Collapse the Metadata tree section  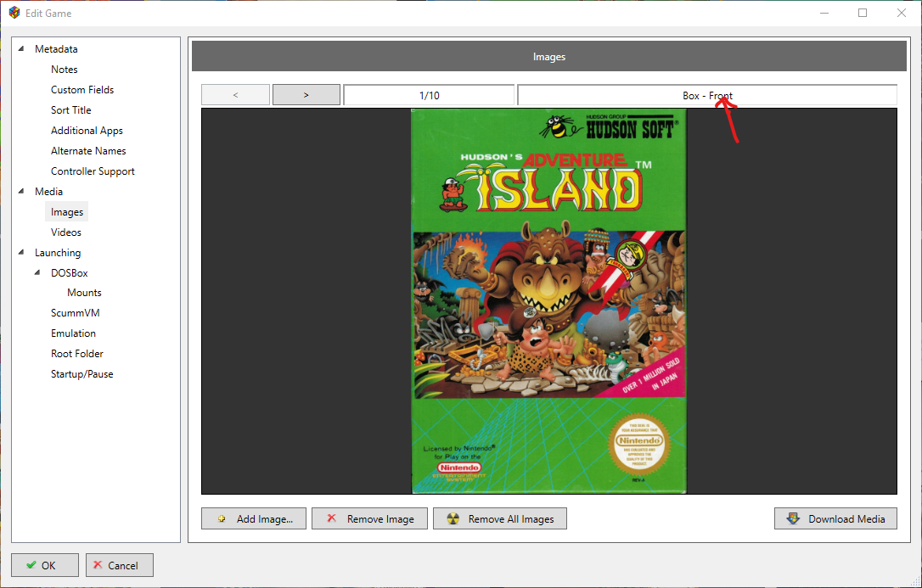coord(21,48)
